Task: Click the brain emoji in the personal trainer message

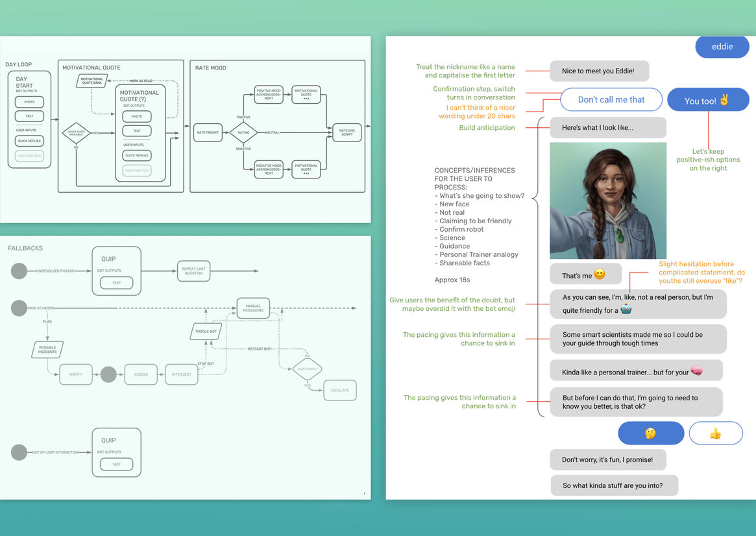Action: (x=696, y=371)
